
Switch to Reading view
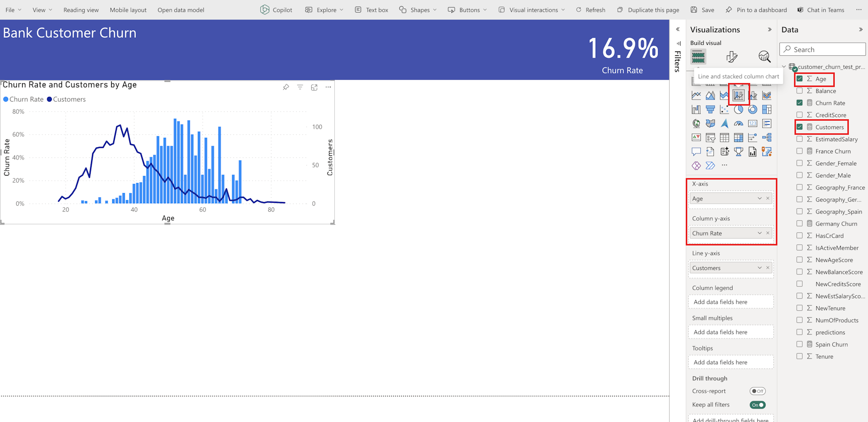point(81,10)
